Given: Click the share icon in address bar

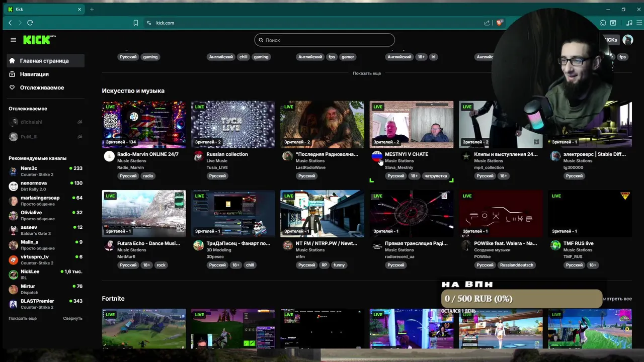Looking at the screenshot, I should click(487, 23).
